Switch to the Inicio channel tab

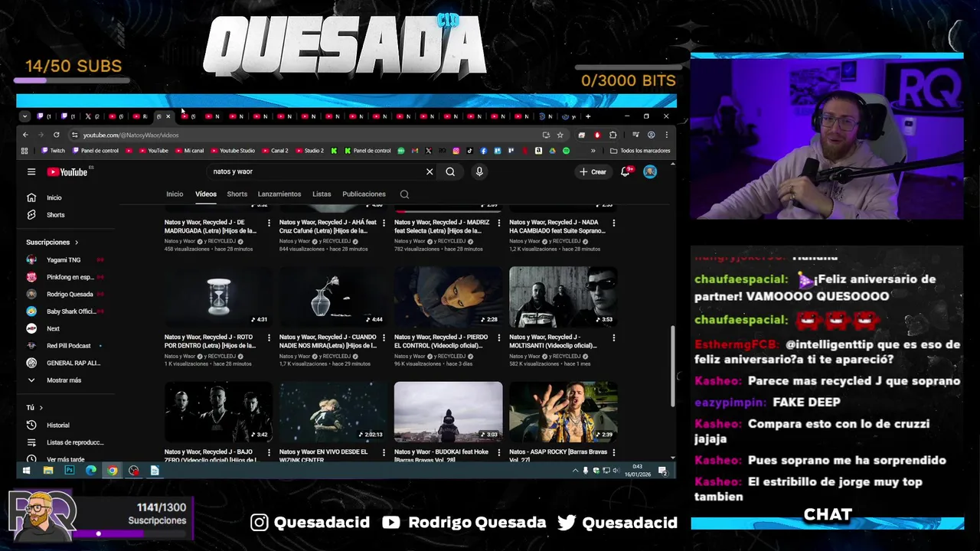[x=175, y=194]
